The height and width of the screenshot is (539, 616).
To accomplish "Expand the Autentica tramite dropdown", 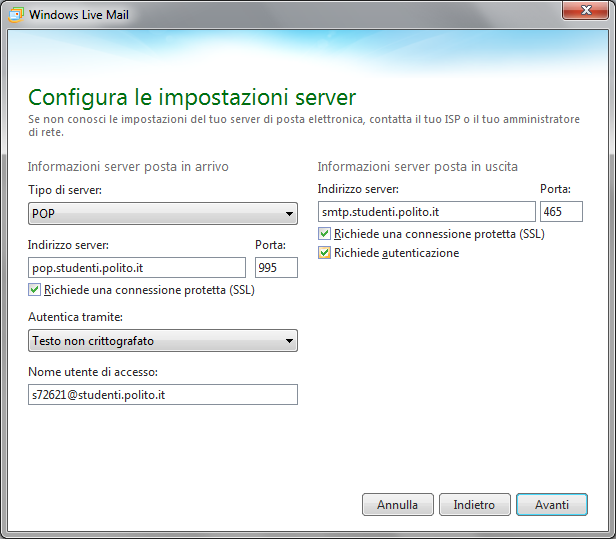I will (x=163, y=341).
